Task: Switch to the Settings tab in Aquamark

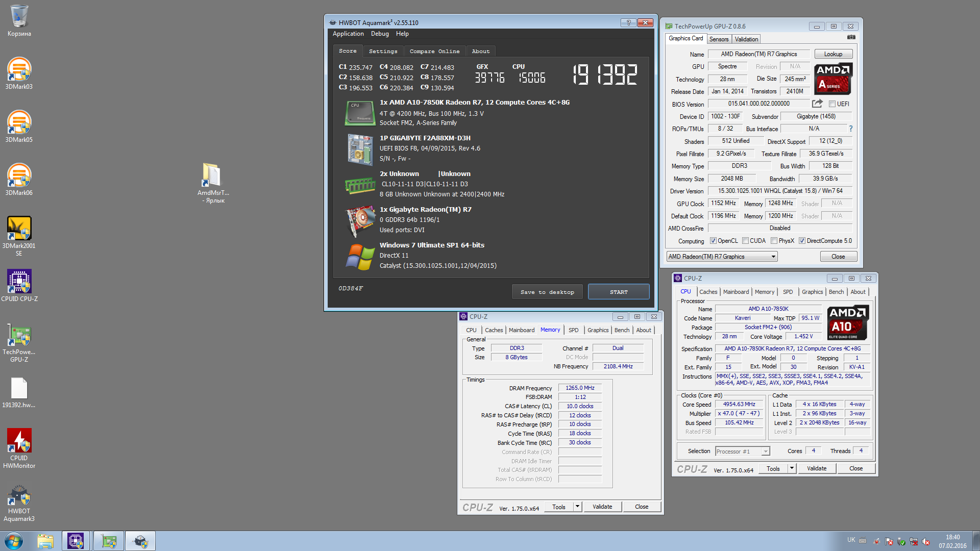Action: pyautogui.click(x=383, y=51)
